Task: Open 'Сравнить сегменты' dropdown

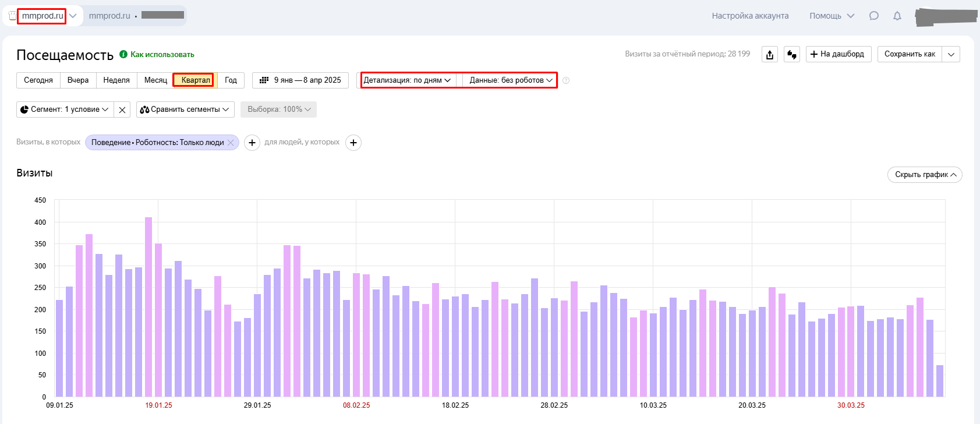Action: [x=185, y=109]
